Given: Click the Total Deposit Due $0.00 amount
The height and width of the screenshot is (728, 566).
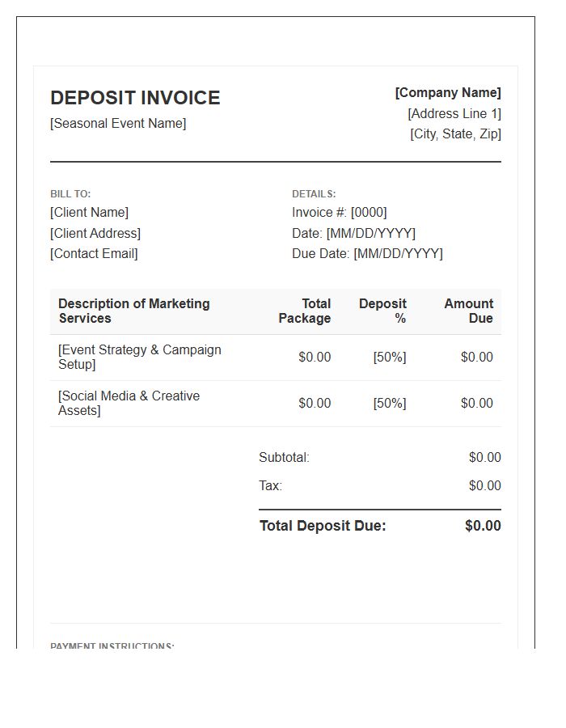Looking at the screenshot, I should click(x=483, y=526).
